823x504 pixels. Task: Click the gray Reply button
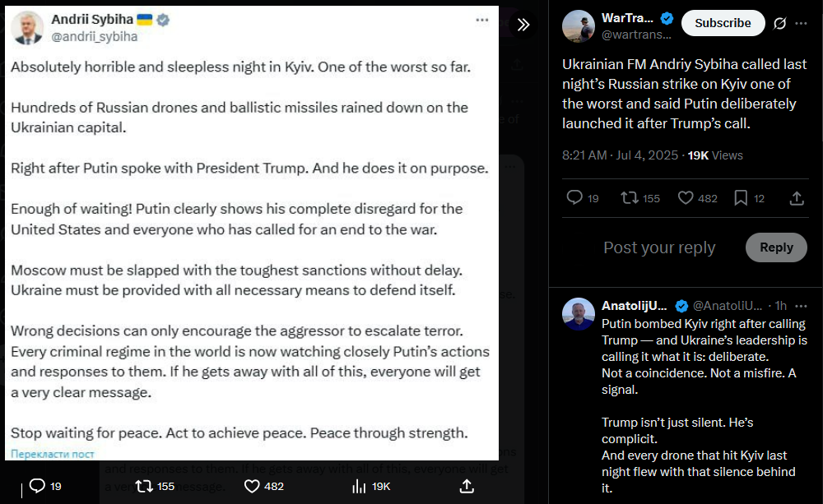[776, 247]
